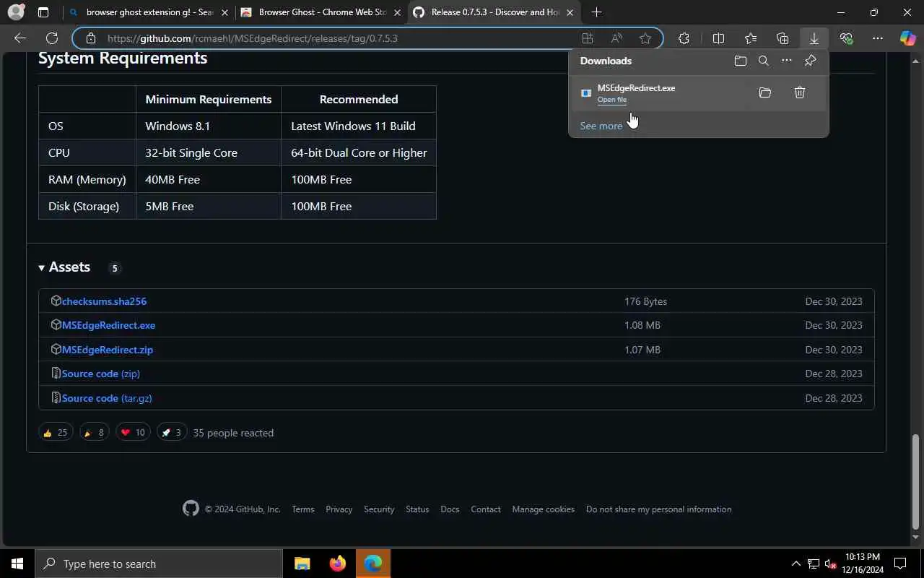
Task: Pin the Downloads panel
Action: [x=810, y=61]
